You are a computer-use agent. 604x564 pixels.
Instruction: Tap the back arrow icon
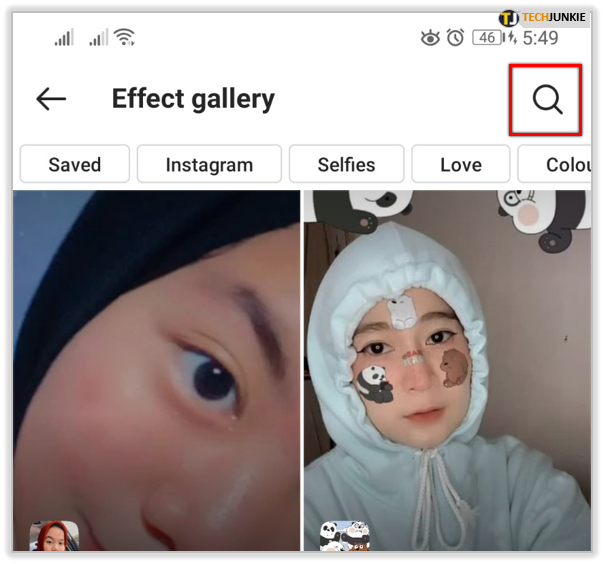(51, 99)
